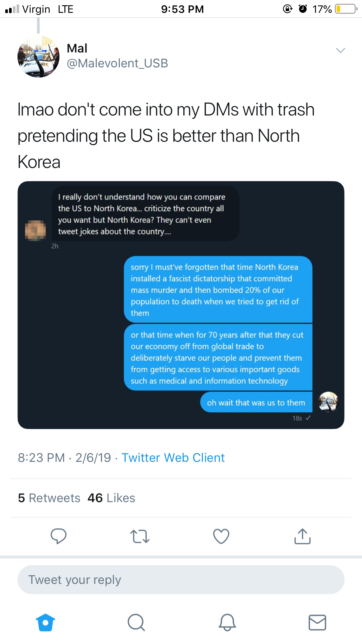362x644 pixels.
Task: Open the share tweet icon
Action: [303, 536]
